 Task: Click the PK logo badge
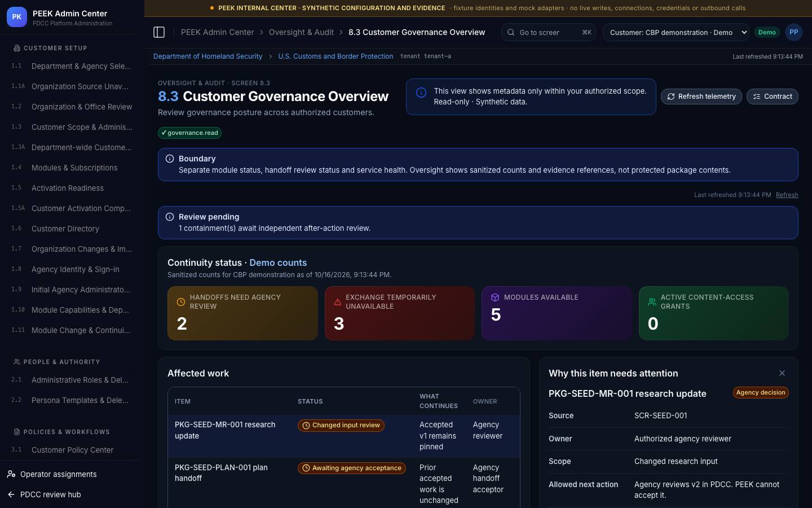(17, 17)
